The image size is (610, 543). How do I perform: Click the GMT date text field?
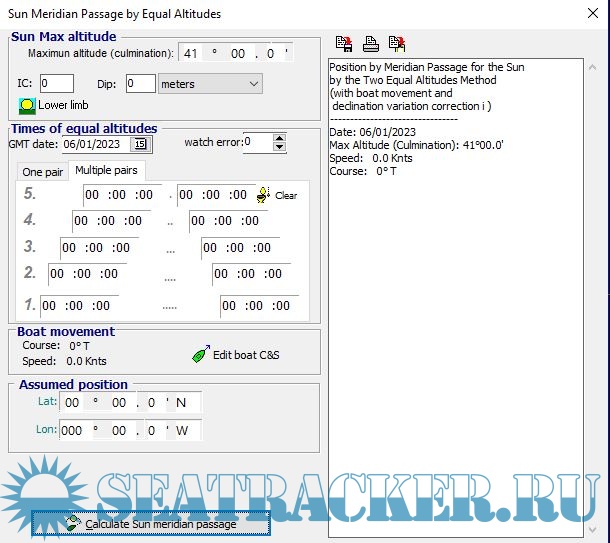tap(95, 144)
